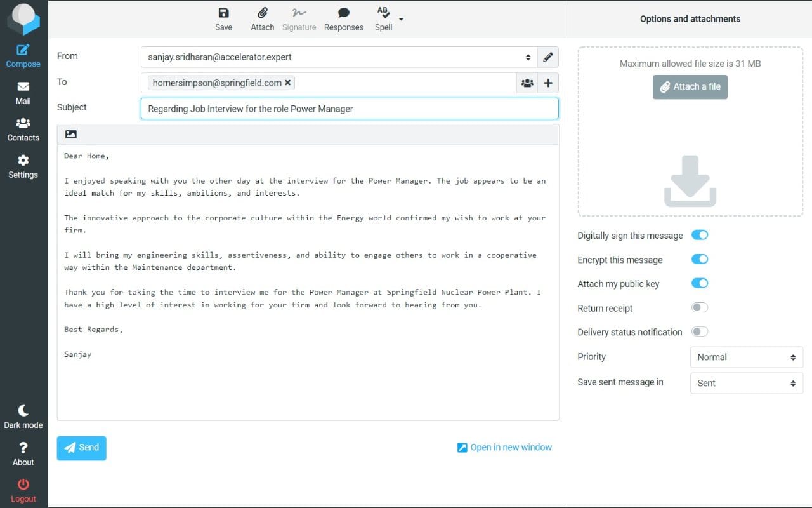Turn off Encrypt this message
The height and width of the screenshot is (508, 812).
(x=700, y=259)
